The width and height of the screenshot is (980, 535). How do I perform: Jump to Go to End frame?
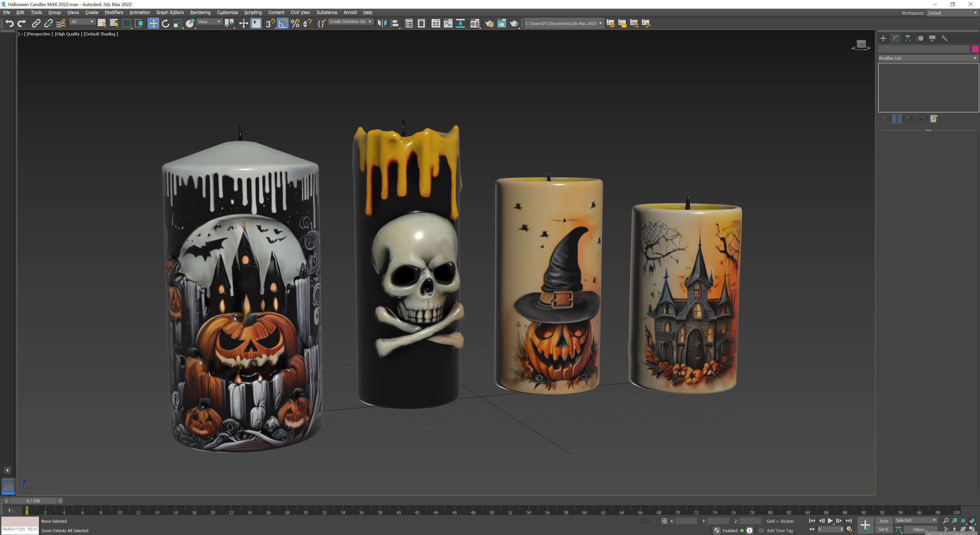pyautogui.click(x=848, y=521)
